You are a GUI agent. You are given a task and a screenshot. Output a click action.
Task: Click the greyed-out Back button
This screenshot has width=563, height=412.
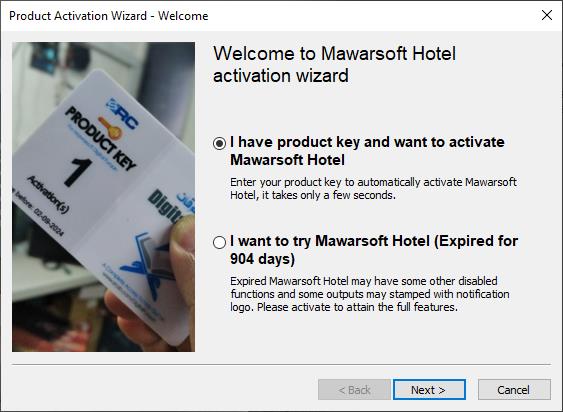point(354,390)
